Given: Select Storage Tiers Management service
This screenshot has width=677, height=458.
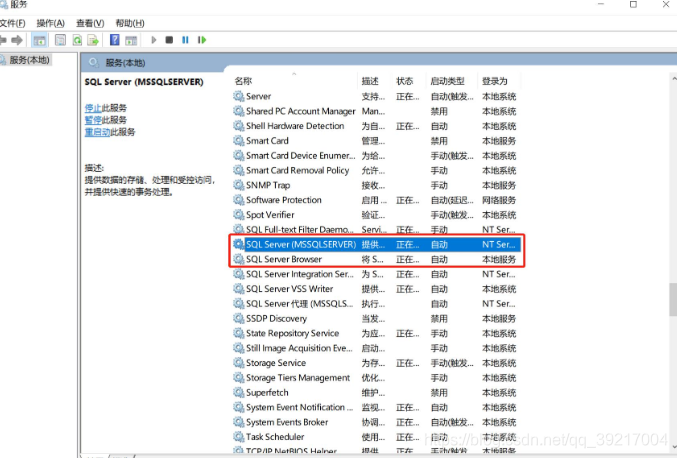Looking at the screenshot, I should 298,377.
